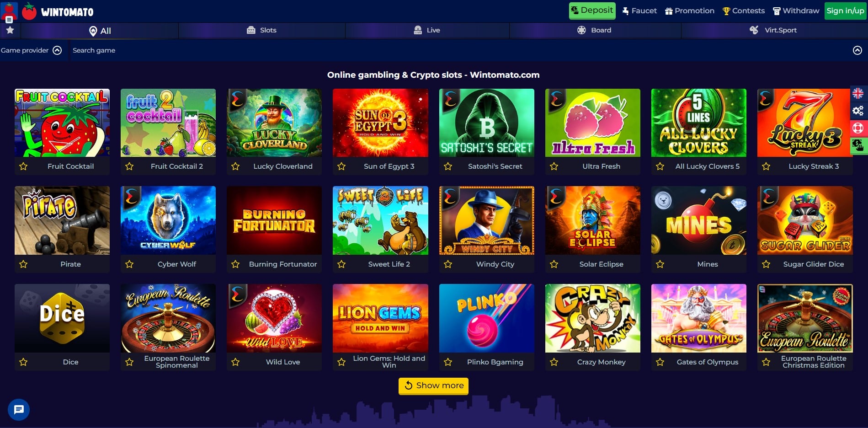The height and width of the screenshot is (428, 868).
Task: Collapse the search bar chevron at right
Action: [x=857, y=50]
